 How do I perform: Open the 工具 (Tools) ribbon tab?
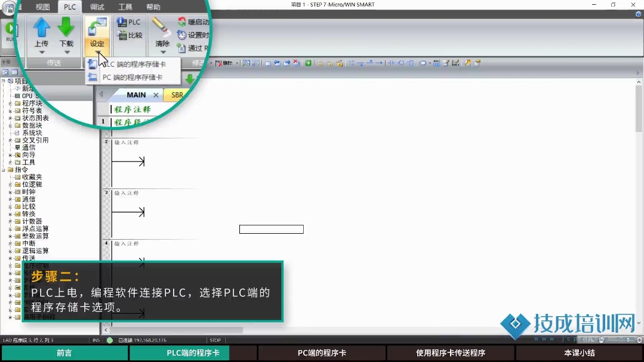pos(125,7)
